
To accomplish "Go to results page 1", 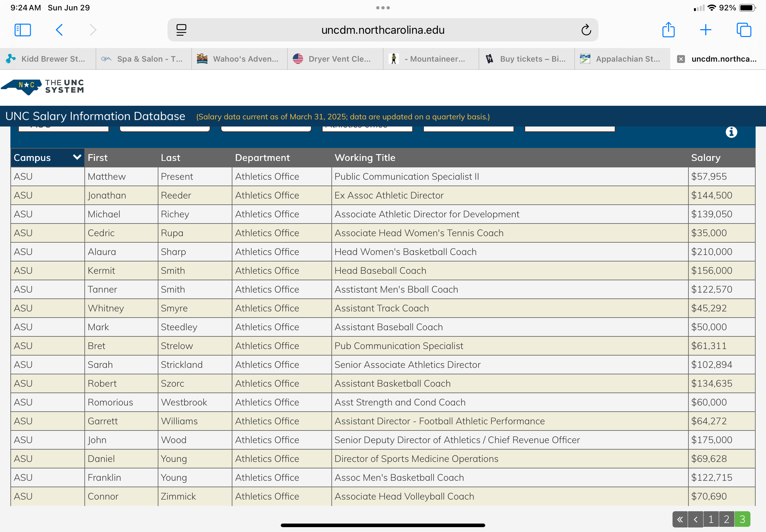I will [x=710, y=519].
